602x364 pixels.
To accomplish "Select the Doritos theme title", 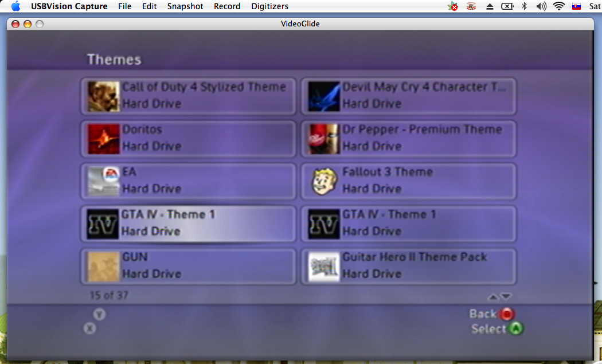I will [142, 130].
